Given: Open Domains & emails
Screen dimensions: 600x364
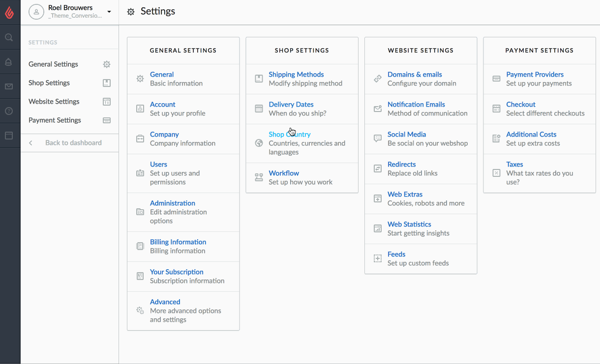Looking at the screenshot, I should pos(415,75).
